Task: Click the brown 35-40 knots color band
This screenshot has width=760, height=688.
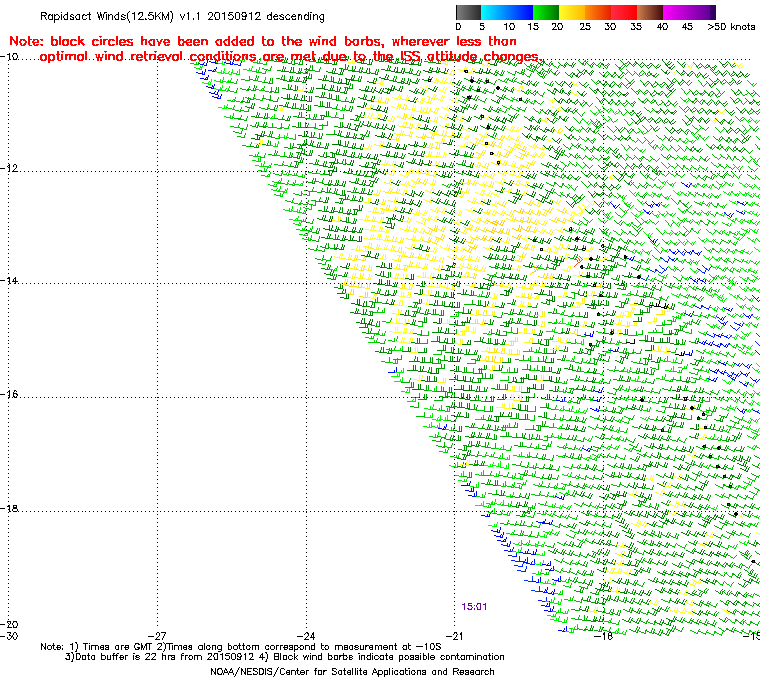Action: coord(650,12)
